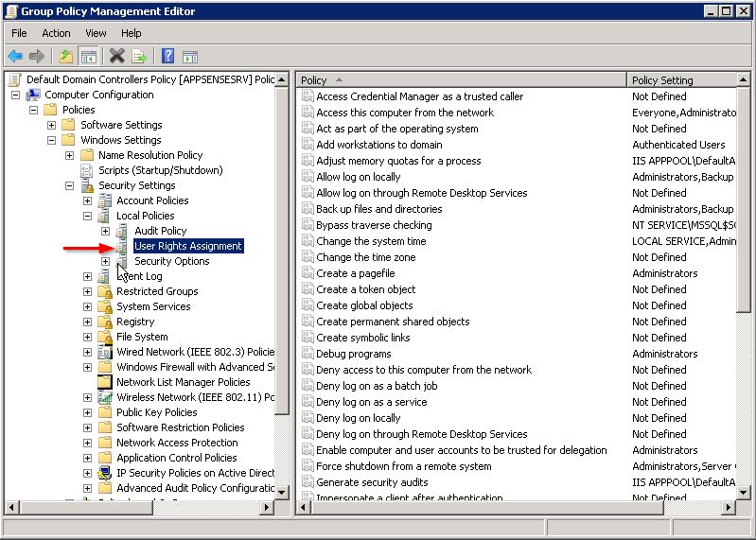Select the Debug programs policy

pos(353,354)
